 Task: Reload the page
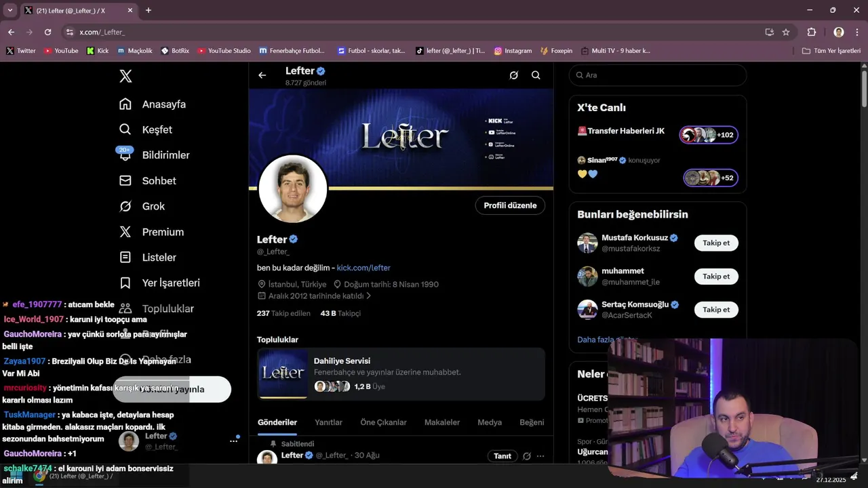(x=47, y=32)
